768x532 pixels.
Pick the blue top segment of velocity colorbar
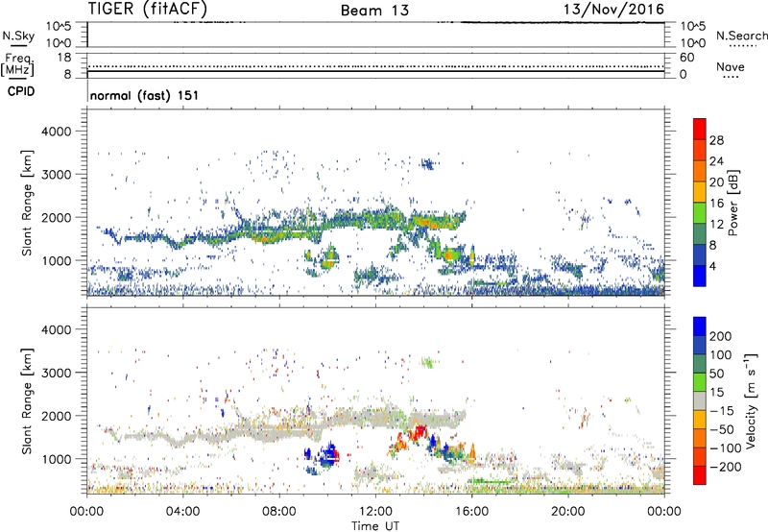[700, 326]
